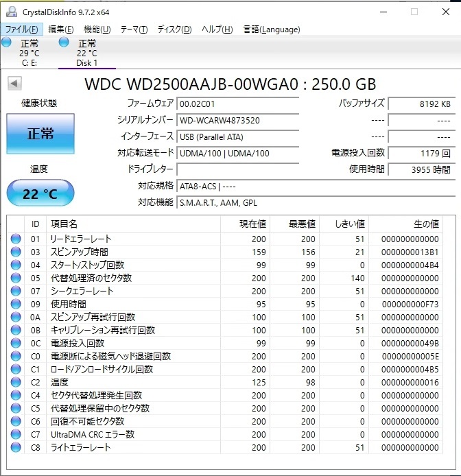This screenshot has height=476, width=461.
Task: Click threshold value 140 in 代替処理済のセクタ数 row
Action: (x=357, y=278)
